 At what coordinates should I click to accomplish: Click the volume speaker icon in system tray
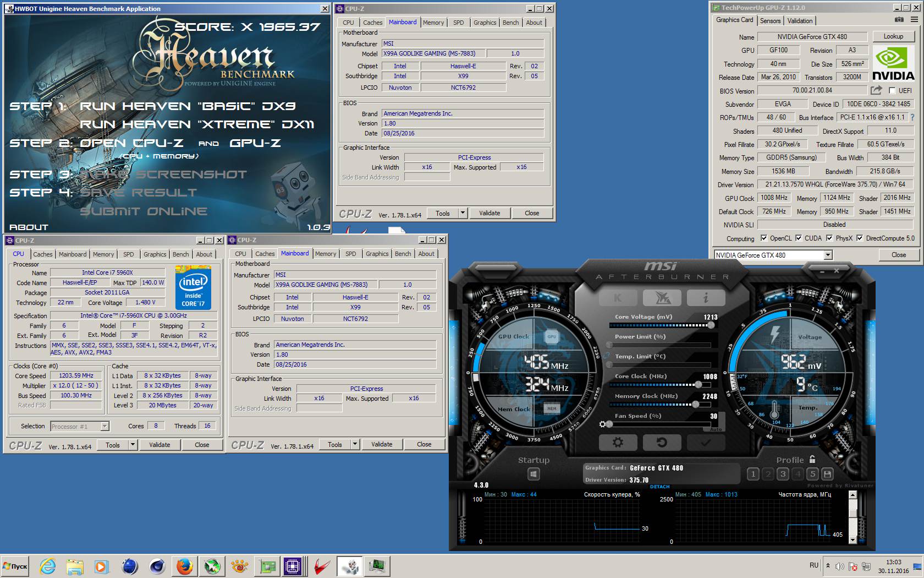[840, 566]
